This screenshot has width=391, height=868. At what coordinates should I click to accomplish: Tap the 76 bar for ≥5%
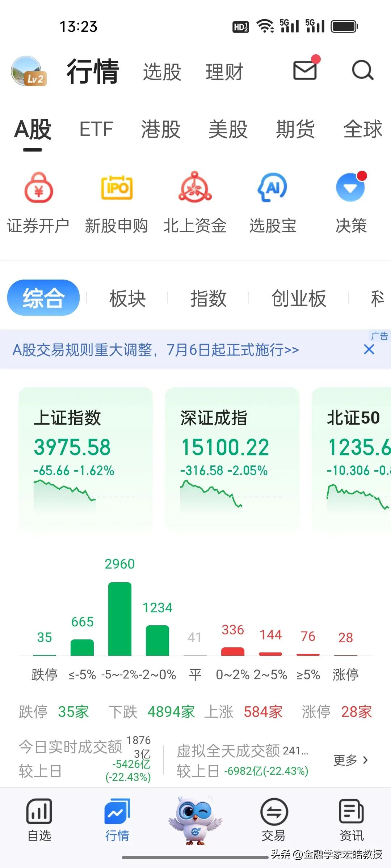click(x=308, y=654)
